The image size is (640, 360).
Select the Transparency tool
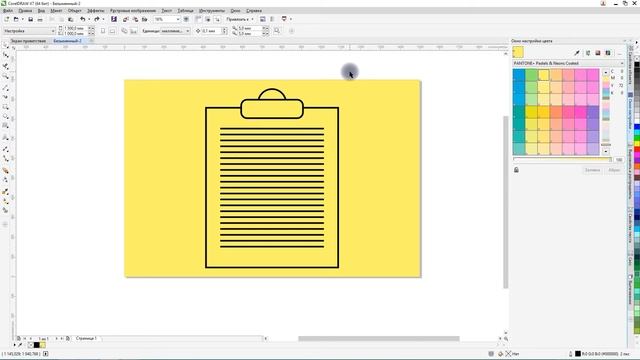point(5,180)
